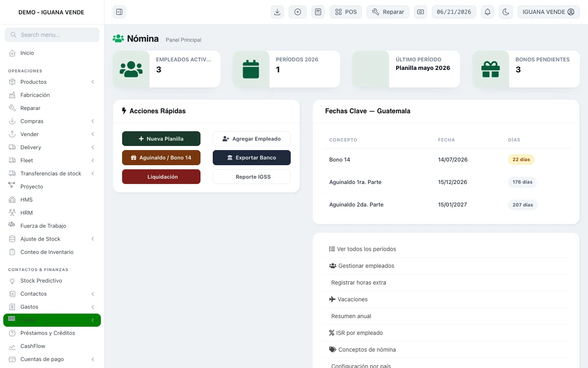
Task: Expand the highlighted Cuota menu chevron
Action: tap(93, 320)
